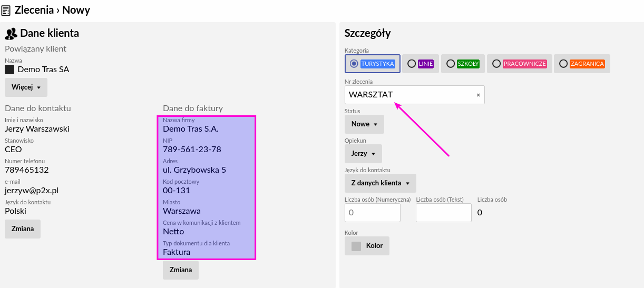
Task: Expand the Więcej dropdown
Action: coord(26,87)
